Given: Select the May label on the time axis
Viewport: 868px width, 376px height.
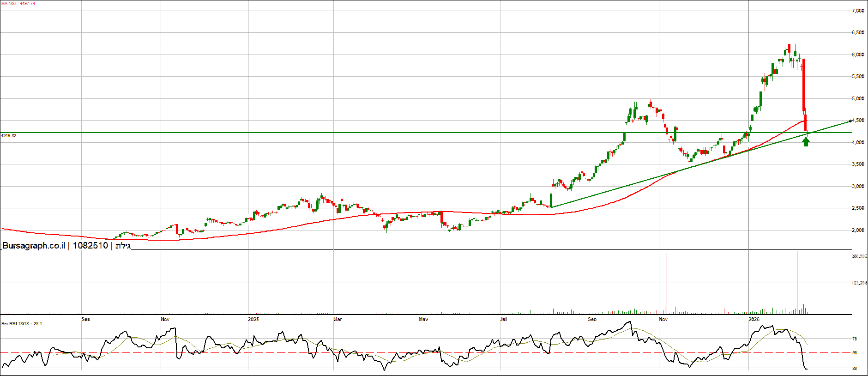Looking at the screenshot, I should point(423,319).
